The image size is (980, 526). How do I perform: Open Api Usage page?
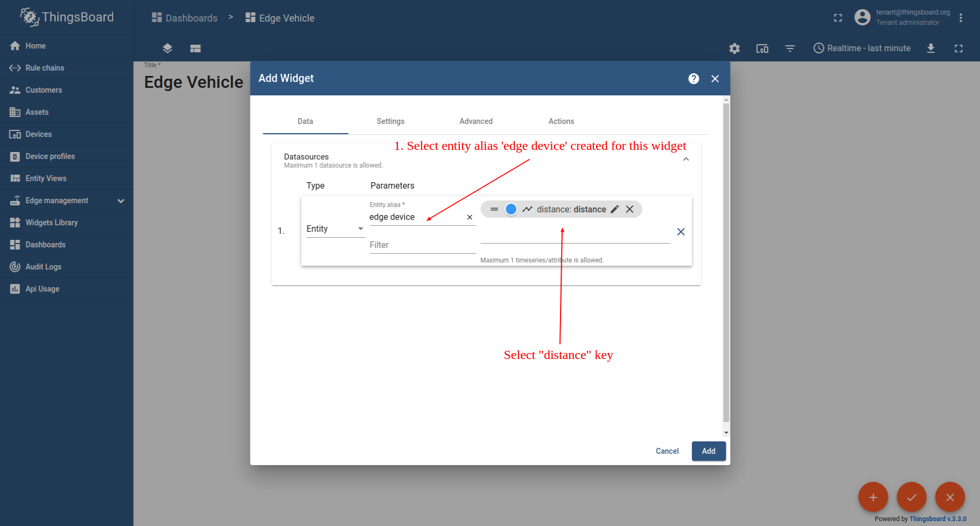coord(67,289)
